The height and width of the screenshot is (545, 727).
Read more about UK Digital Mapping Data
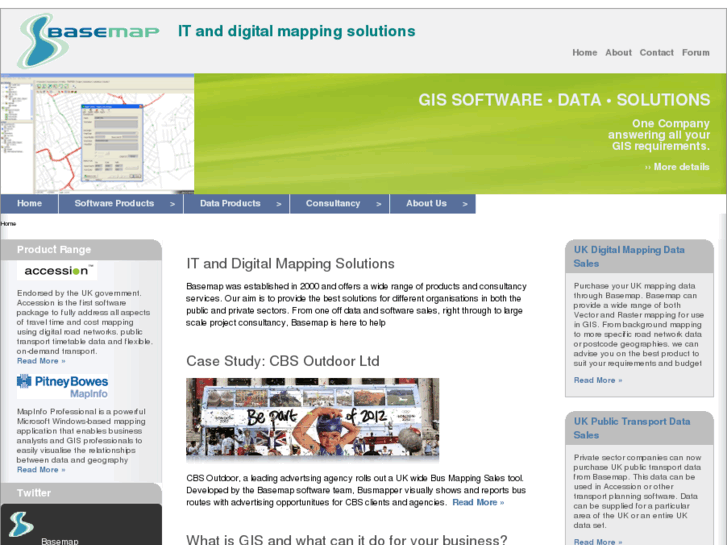pyautogui.click(x=598, y=380)
